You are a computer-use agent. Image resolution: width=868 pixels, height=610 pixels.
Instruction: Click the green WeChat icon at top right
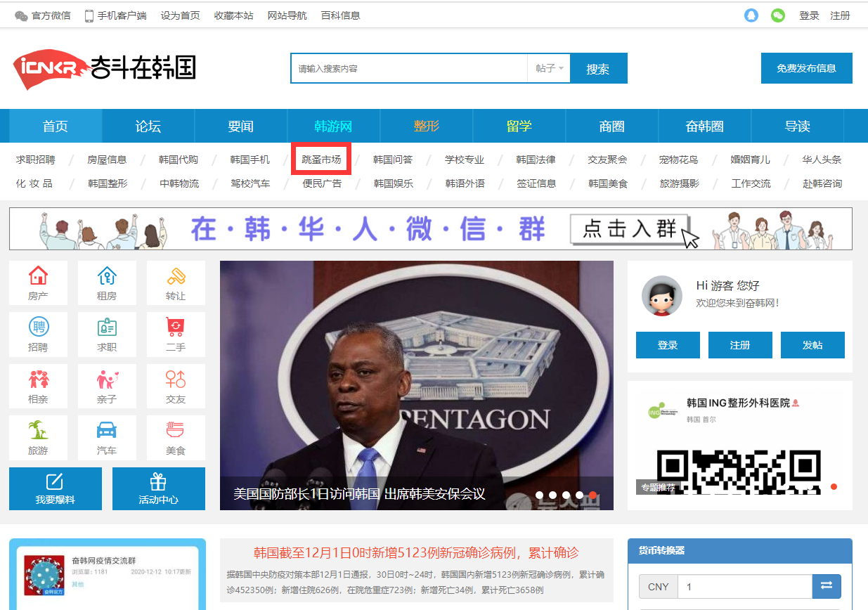coord(777,15)
